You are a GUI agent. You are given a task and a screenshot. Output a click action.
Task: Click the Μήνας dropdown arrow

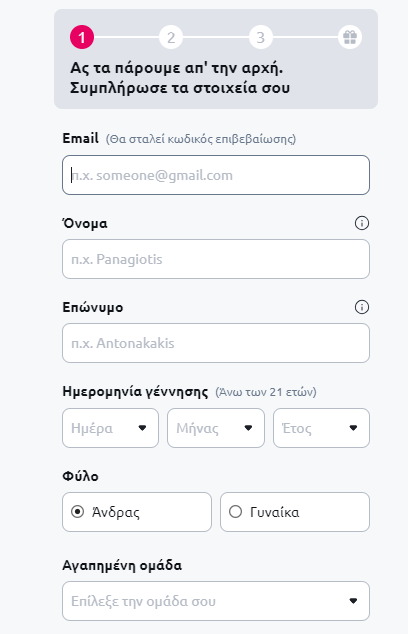coord(248,428)
